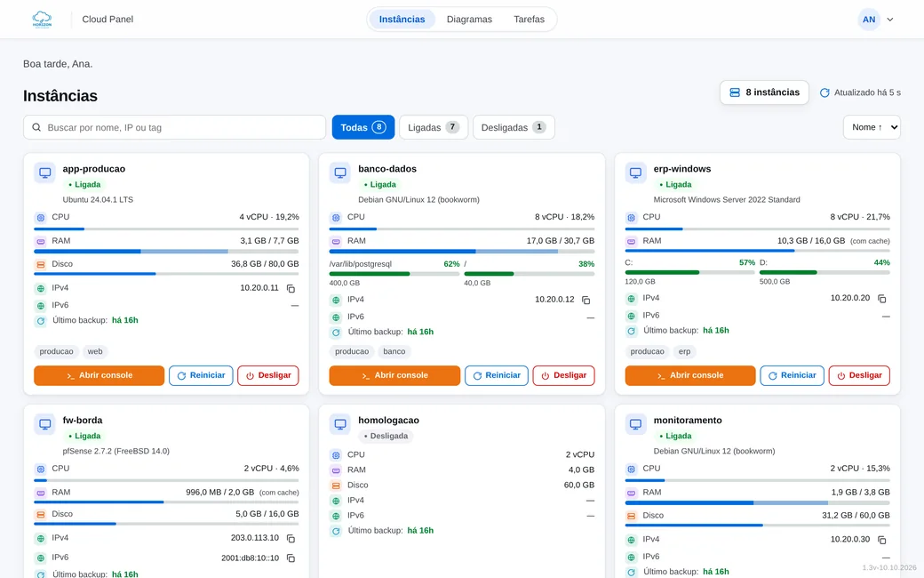924x578 pixels.
Task: Restart the banco-dados instance
Action: click(x=497, y=375)
